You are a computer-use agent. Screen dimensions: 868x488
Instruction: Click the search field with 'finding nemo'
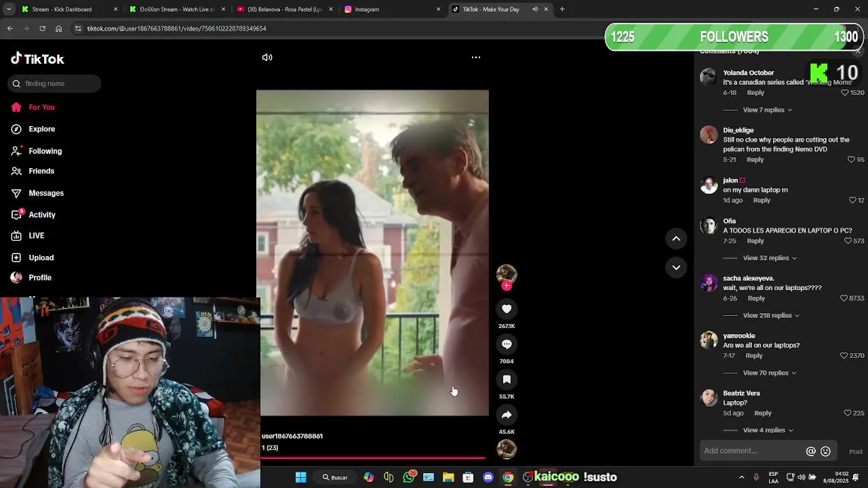(x=54, y=83)
